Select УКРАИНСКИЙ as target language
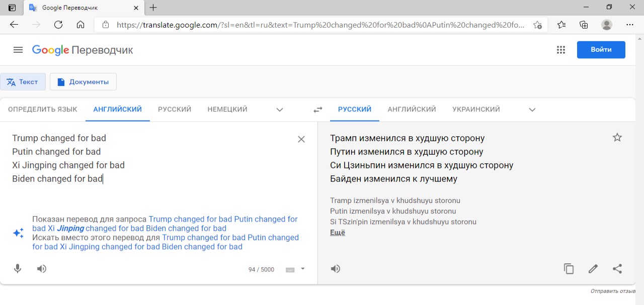This screenshot has width=644, height=305. pos(476,110)
